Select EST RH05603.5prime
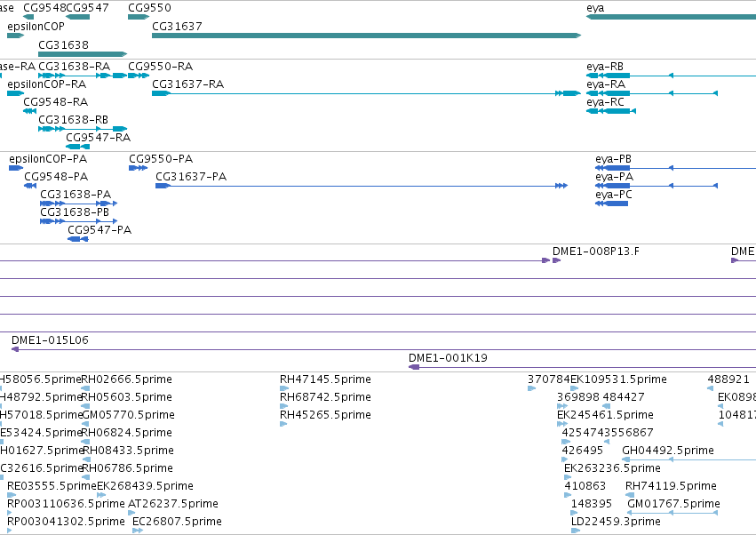 click(85, 406)
